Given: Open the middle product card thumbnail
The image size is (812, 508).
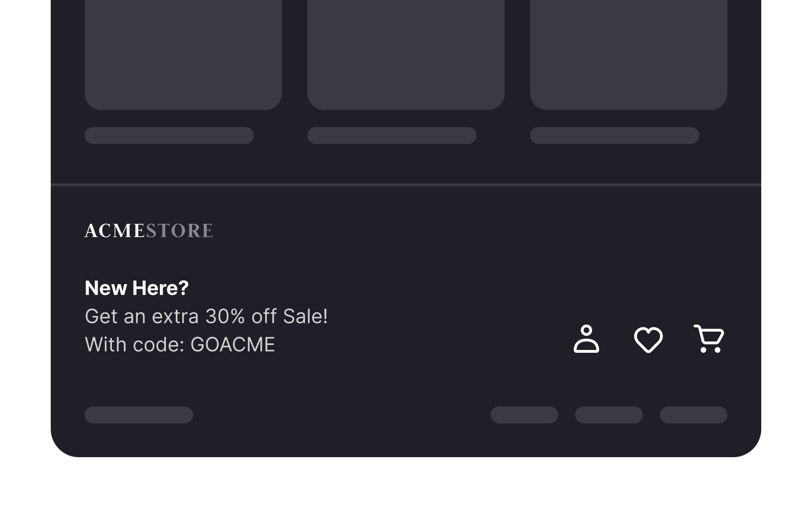Looking at the screenshot, I should (x=406, y=52).
